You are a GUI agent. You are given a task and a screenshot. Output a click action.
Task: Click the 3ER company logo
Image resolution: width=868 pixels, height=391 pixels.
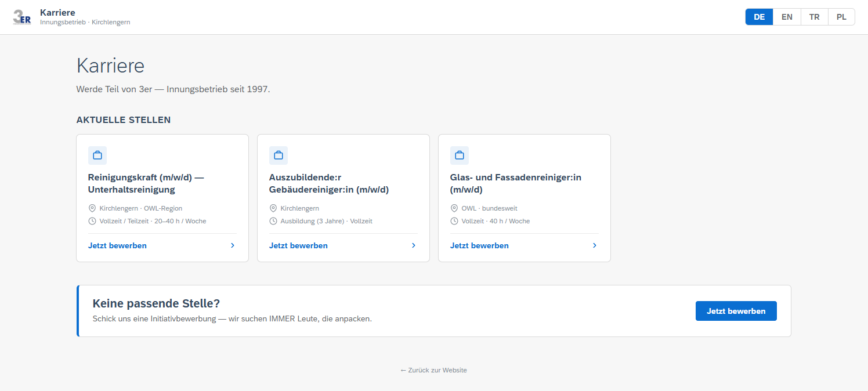pos(22,17)
